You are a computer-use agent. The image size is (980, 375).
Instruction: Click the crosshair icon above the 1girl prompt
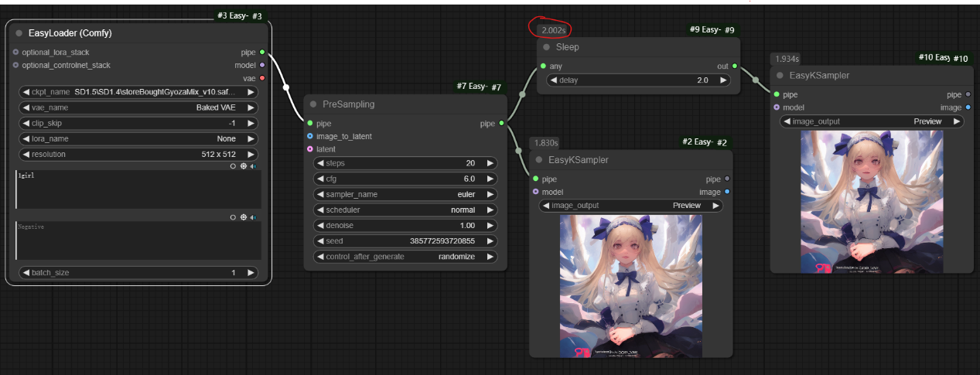[244, 165]
